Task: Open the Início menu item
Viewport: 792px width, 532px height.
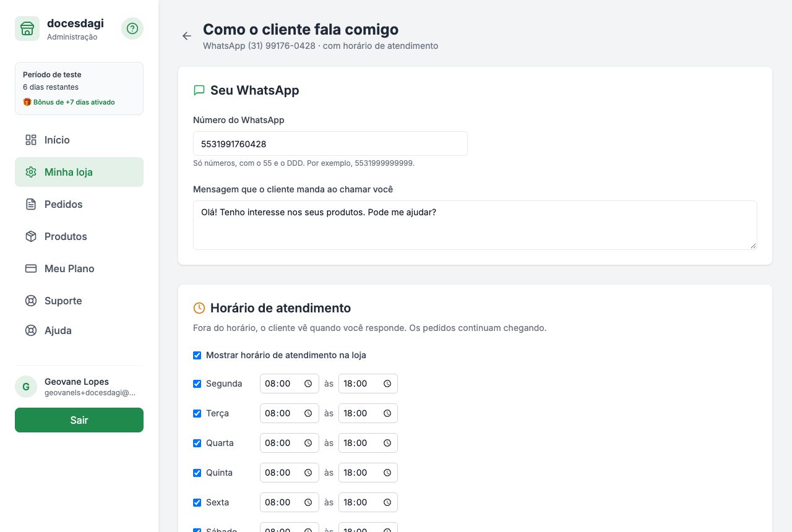Action: (x=79, y=140)
